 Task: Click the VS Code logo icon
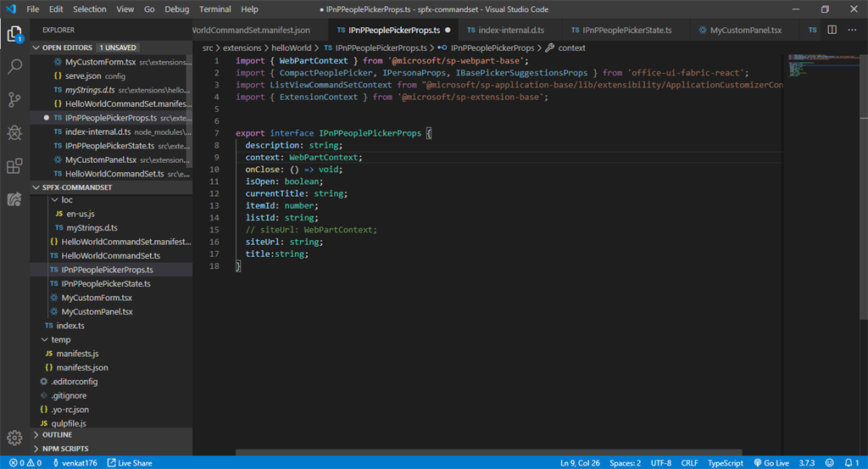11,8
